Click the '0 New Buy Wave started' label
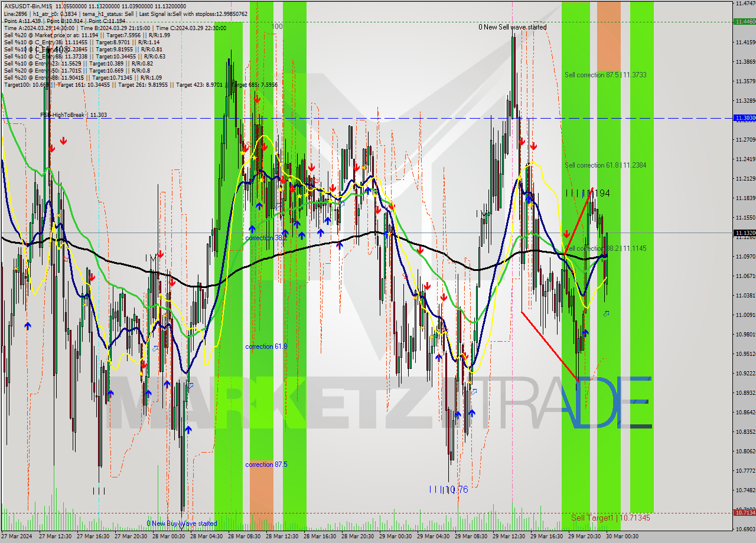 pyautogui.click(x=182, y=524)
